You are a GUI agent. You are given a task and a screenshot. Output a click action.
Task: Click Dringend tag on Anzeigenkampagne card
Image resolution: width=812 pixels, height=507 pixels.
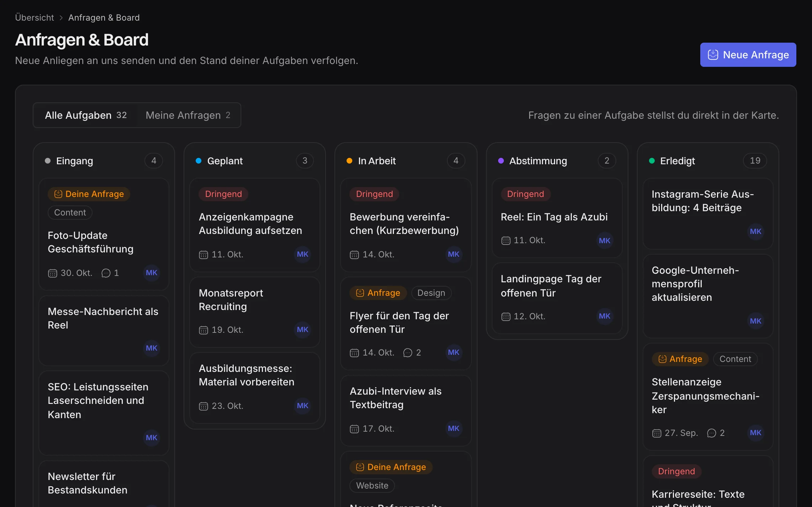pyautogui.click(x=223, y=194)
